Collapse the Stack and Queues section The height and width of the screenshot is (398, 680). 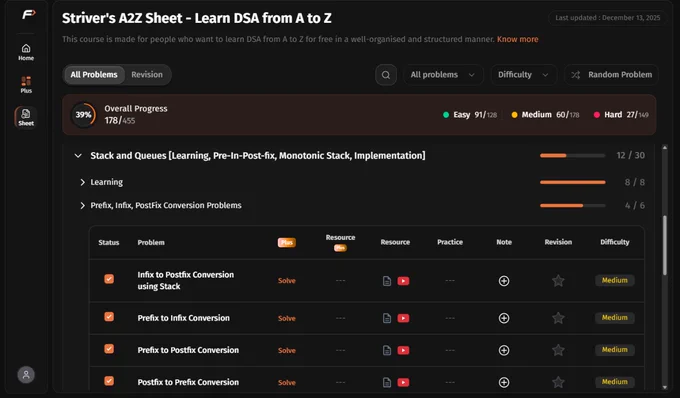[78, 156]
